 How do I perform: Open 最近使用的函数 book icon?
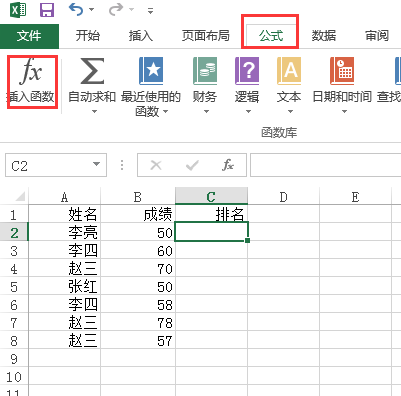click(x=151, y=71)
